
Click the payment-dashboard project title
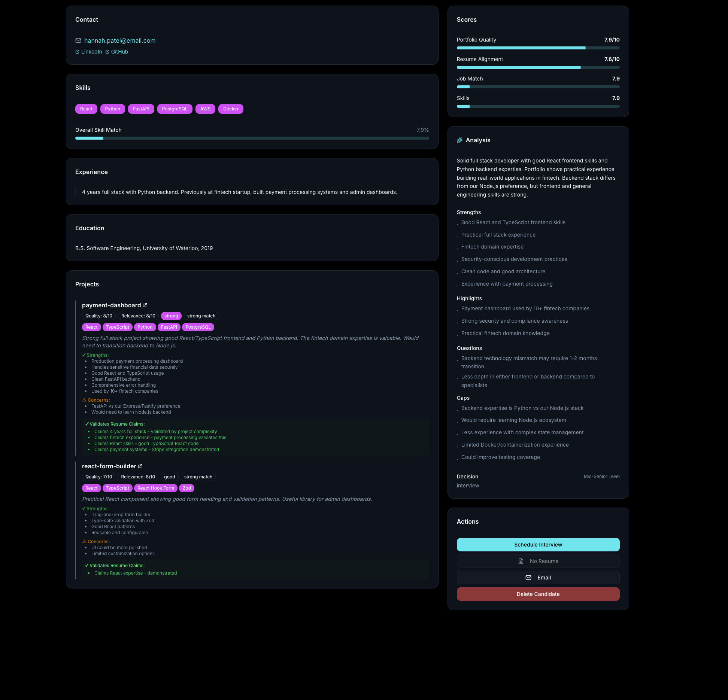coord(112,305)
